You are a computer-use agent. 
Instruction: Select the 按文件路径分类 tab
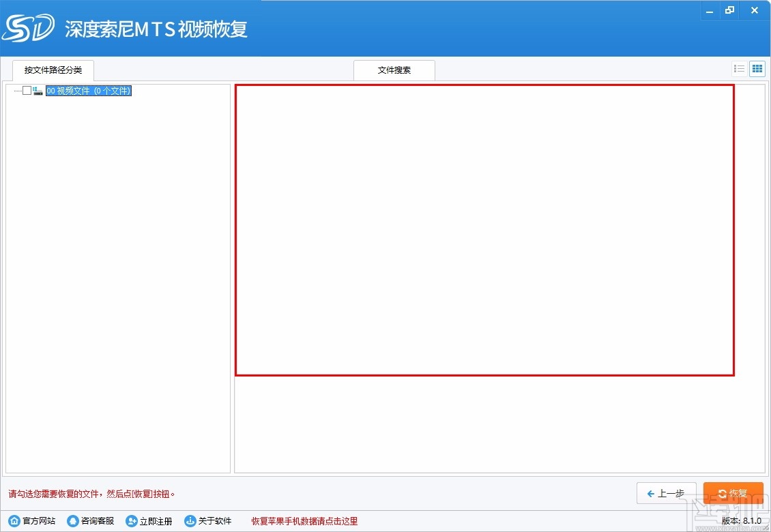pyautogui.click(x=53, y=70)
